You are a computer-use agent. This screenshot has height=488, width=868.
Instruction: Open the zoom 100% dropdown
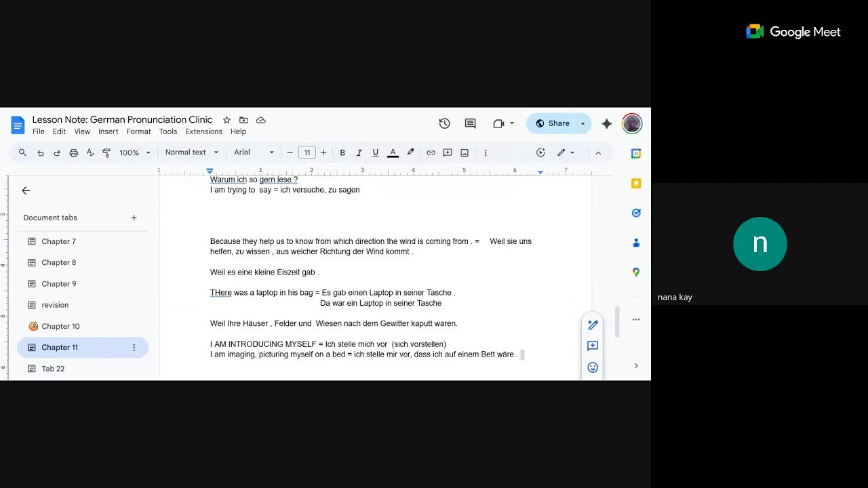coord(134,152)
